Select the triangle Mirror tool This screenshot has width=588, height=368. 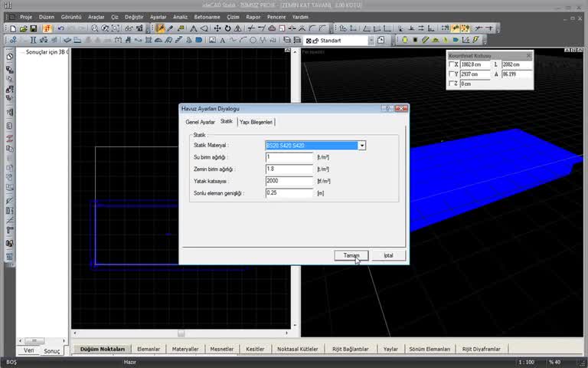point(238,28)
